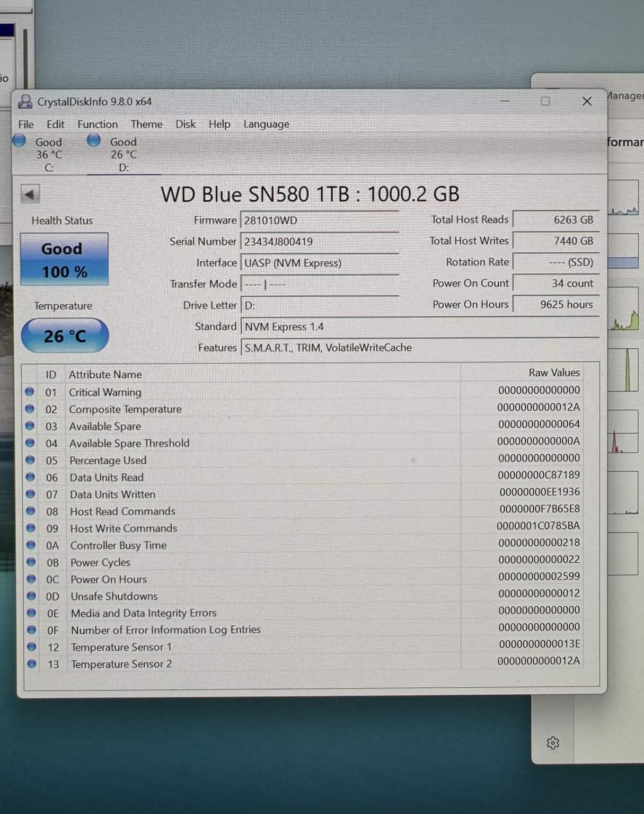Click the blue status orb for drive C:

click(x=19, y=140)
